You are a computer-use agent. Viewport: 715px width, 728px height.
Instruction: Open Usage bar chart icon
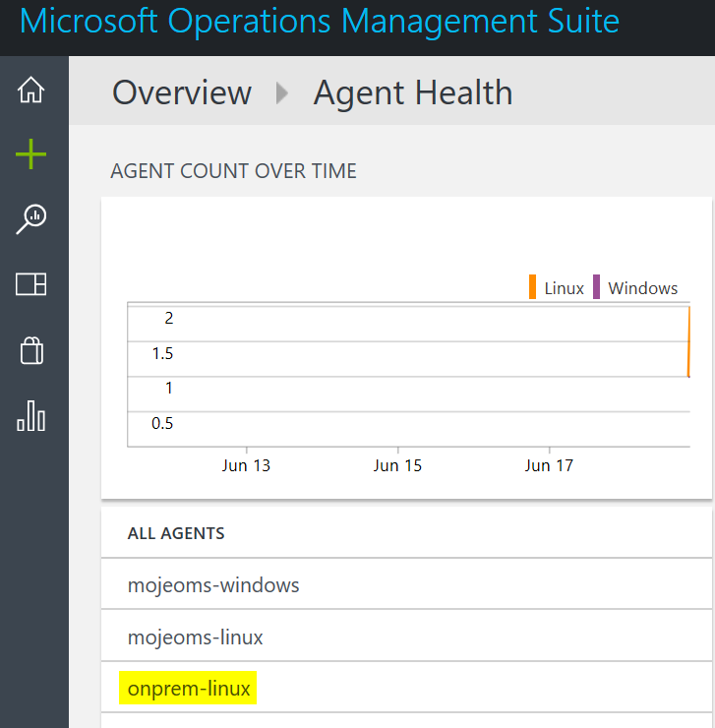[31, 416]
